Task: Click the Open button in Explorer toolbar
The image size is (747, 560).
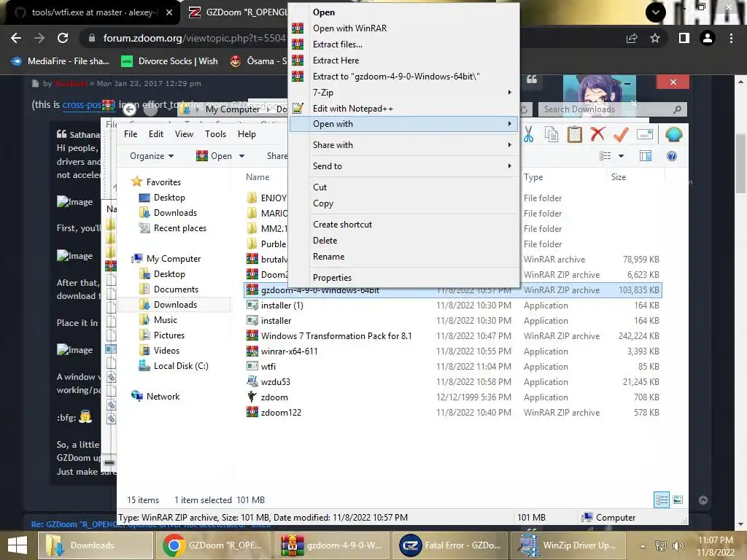Action: [x=215, y=156]
